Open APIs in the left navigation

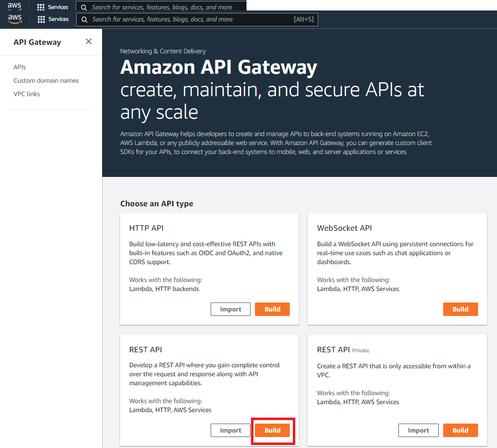click(x=20, y=67)
